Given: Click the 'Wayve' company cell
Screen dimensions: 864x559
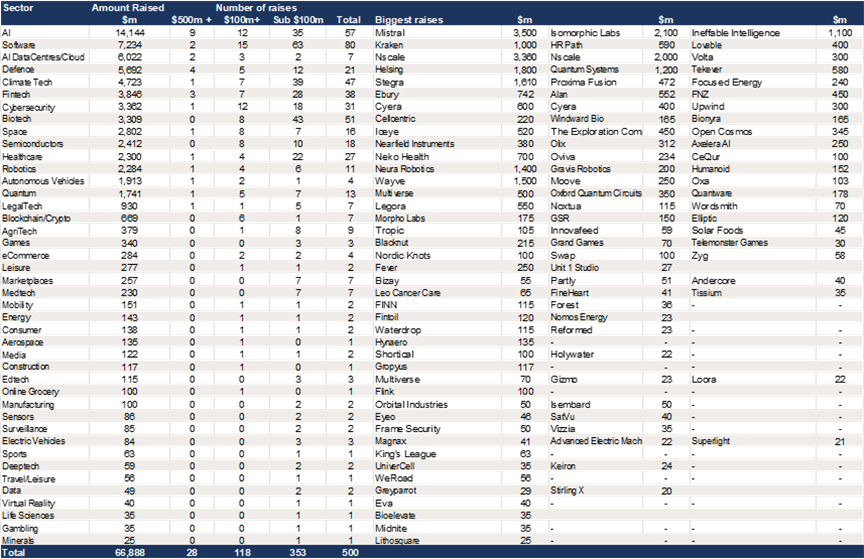Looking at the screenshot, I should pos(390,181).
